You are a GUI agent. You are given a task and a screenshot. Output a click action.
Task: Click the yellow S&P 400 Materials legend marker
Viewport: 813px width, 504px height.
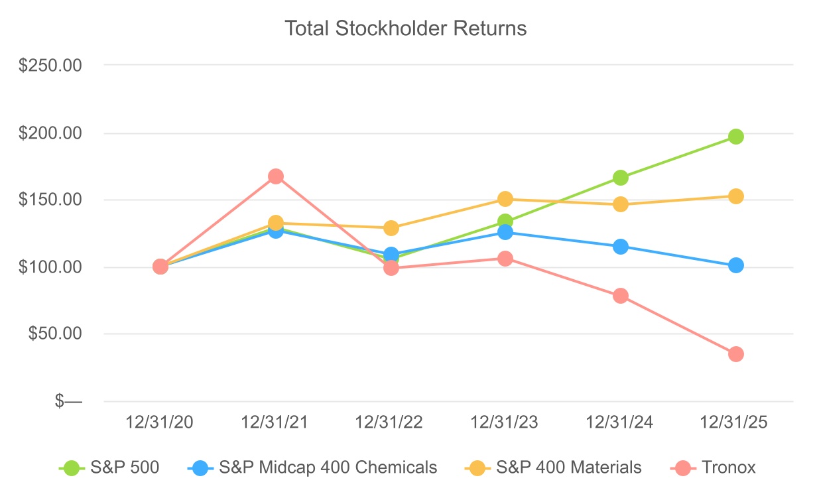475,468
